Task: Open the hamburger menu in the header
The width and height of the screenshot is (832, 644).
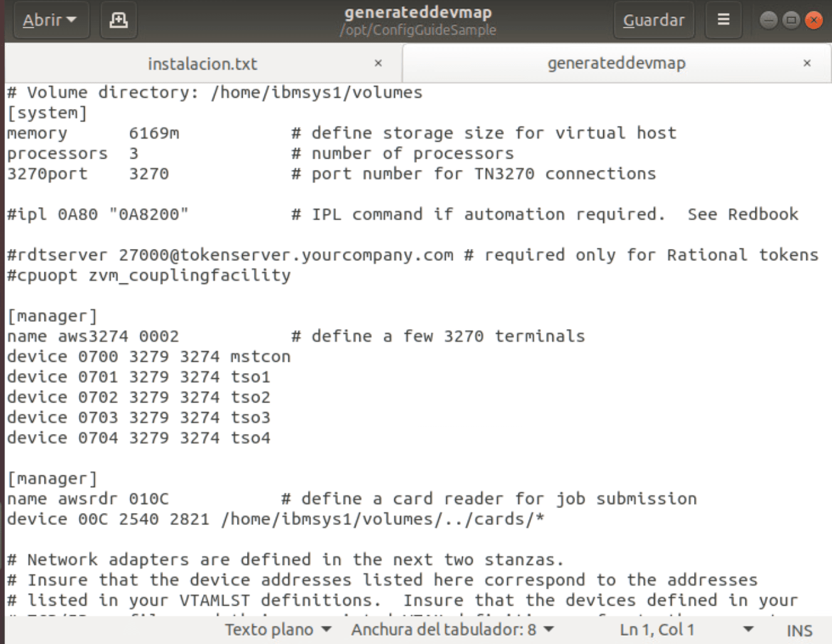Action: pyautogui.click(x=723, y=20)
